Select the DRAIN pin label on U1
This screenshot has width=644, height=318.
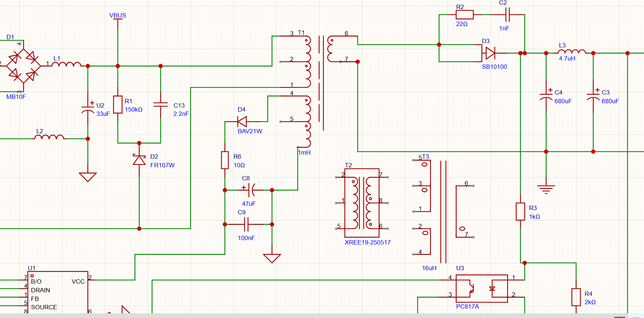[41, 290]
